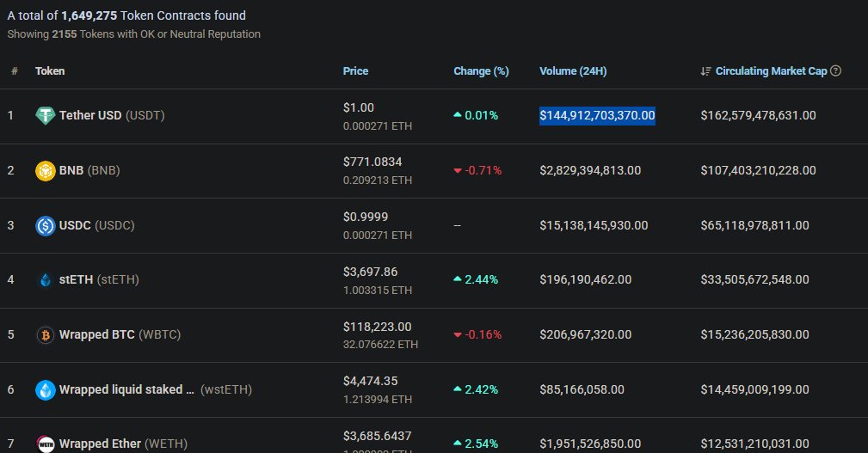Image resolution: width=868 pixels, height=453 pixels.
Task: Click the USDC token logo icon
Action: click(x=45, y=226)
